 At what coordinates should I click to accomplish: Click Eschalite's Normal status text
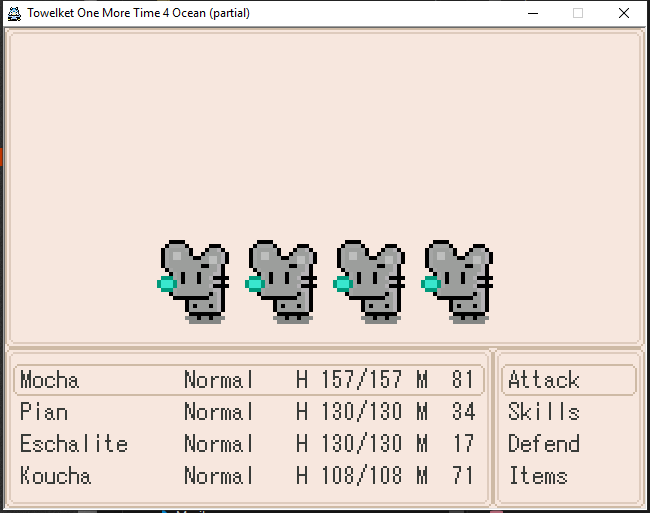point(218,444)
